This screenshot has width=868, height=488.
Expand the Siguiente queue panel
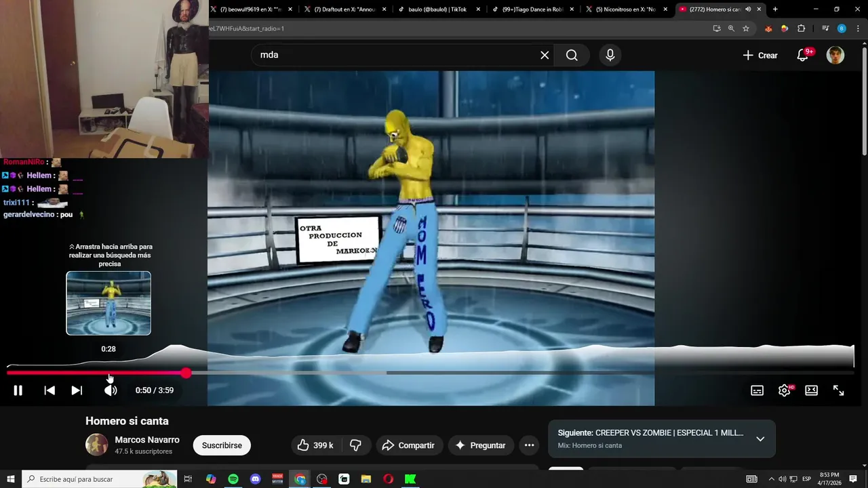pos(760,439)
